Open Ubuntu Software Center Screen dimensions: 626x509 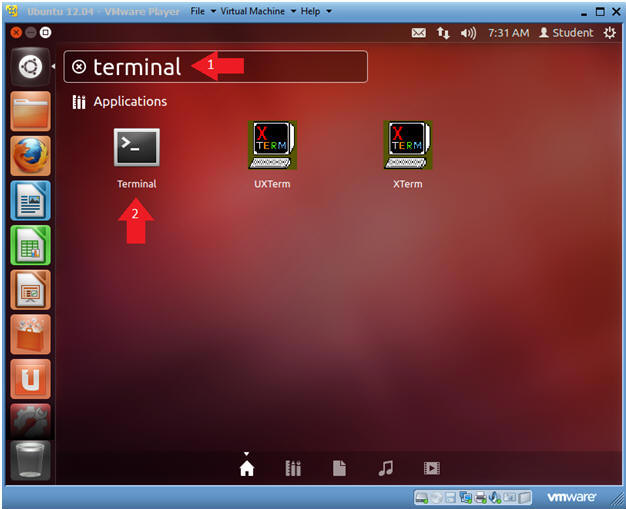(30, 335)
